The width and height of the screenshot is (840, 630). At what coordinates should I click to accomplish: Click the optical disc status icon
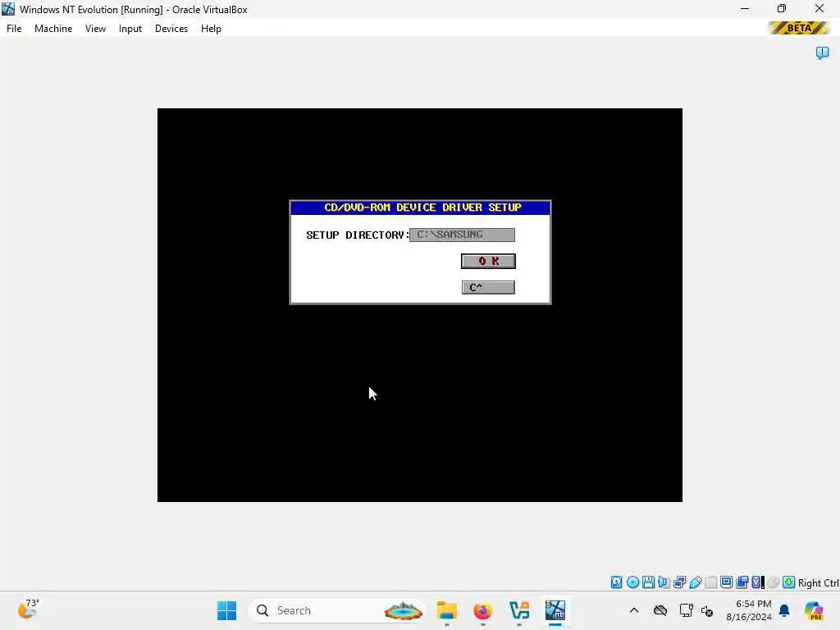632,582
